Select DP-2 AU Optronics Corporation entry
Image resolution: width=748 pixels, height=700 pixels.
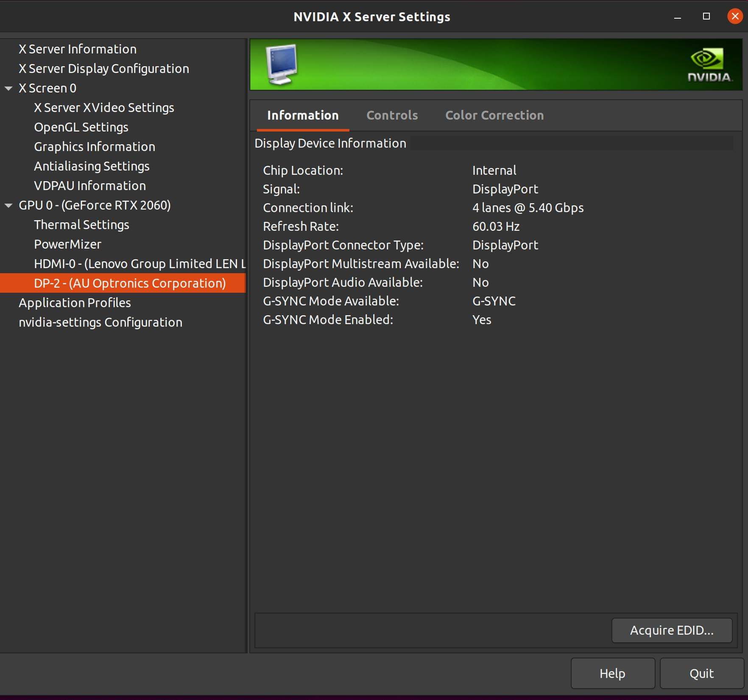[123, 283]
